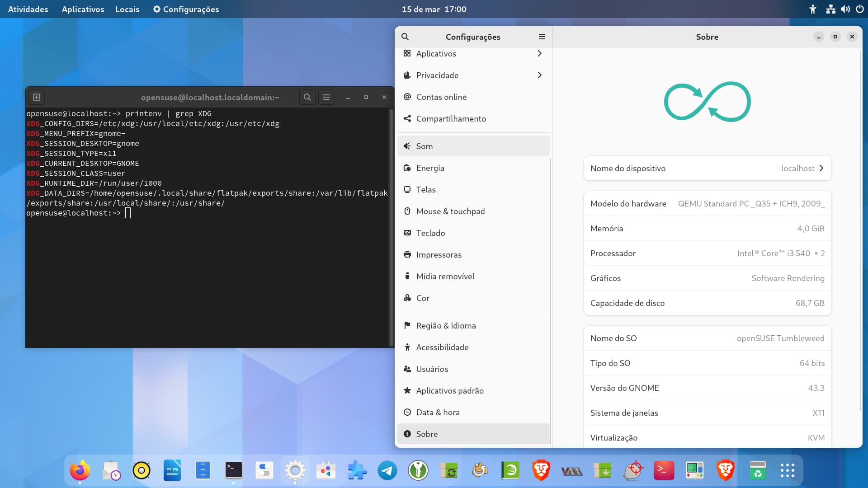Expand the Privacidade settings chevron
The height and width of the screenshot is (488, 868).
click(539, 75)
